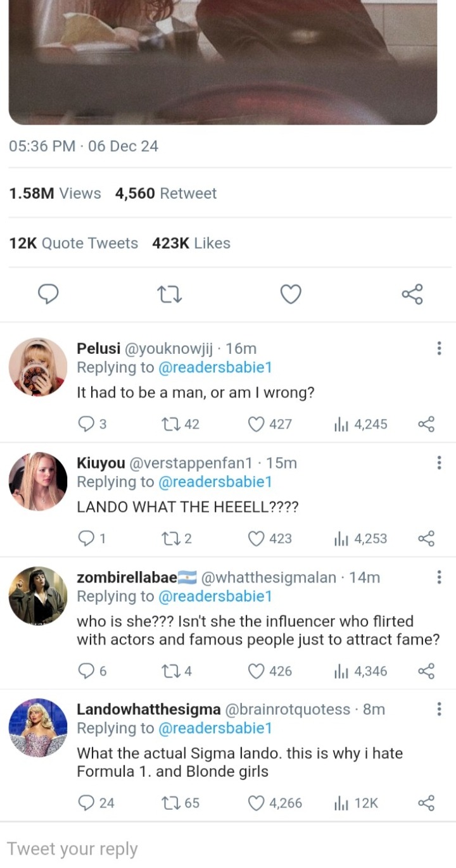Viewport: 456px width, 868px height.
Task: Retweet Landowhatthesigma's reply with 65 retweets
Action: (170, 803)
